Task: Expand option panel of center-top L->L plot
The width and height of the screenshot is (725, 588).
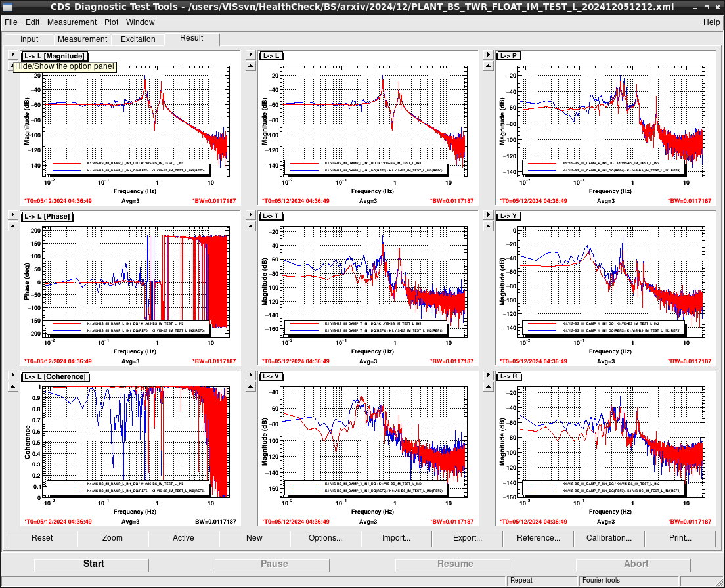Action: click(x=251, y=55)
